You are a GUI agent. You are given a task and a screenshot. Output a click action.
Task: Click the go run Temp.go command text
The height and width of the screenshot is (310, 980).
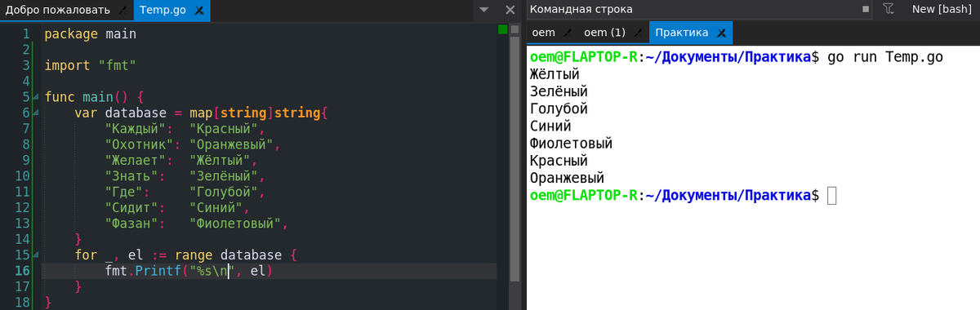(x=886, y=57)
